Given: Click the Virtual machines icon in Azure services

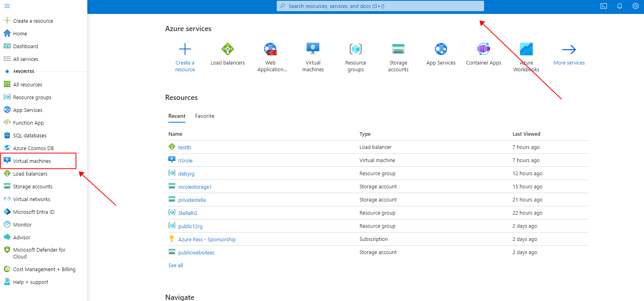Looking at the screenshot, I should tap(313, 49).
